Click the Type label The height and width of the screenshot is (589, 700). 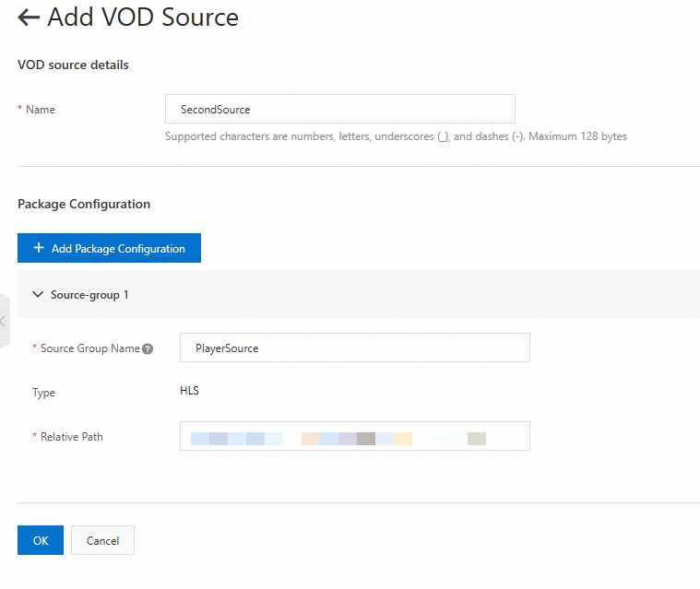pyautogui.click(x=43, y=393)
